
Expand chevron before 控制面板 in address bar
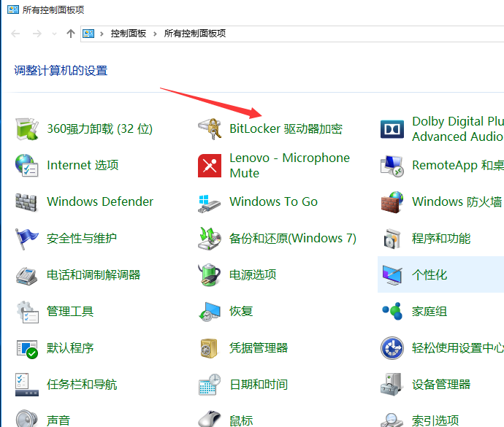pos(102,34)
